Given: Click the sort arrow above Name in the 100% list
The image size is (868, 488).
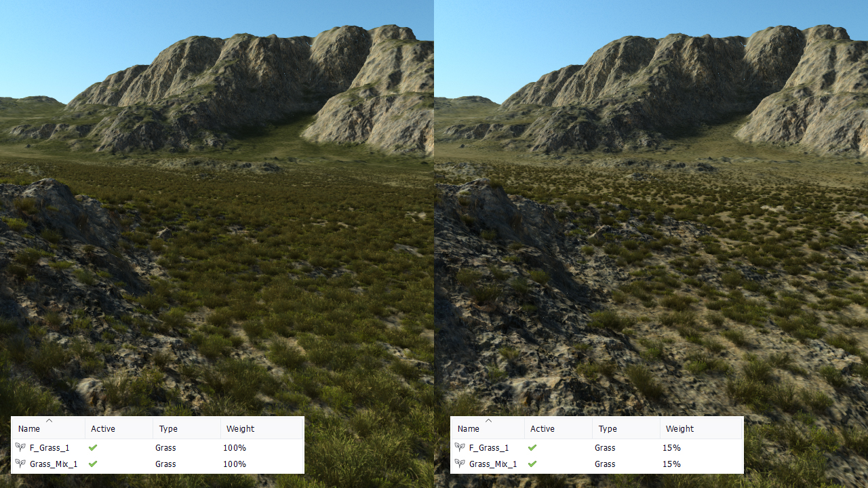Looking at the screenshot, I should click(49, 421).
